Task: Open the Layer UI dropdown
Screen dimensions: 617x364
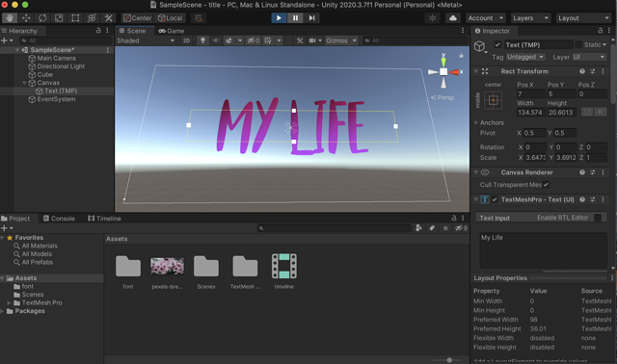Action: (x=589, y=57)
